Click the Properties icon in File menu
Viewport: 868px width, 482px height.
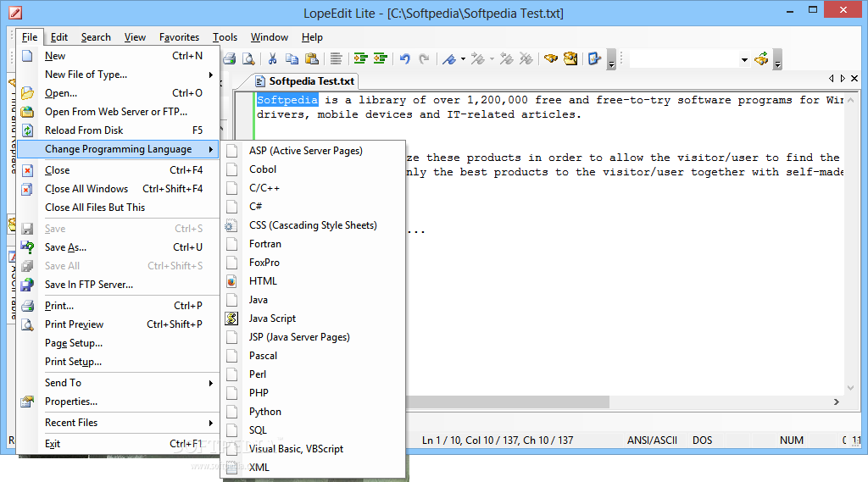click(x=27, y=402)
